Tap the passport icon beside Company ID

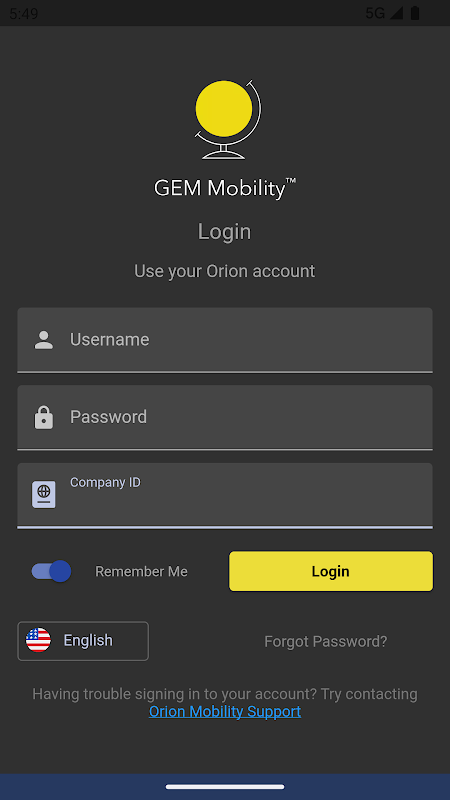click(x=44, y=494)
